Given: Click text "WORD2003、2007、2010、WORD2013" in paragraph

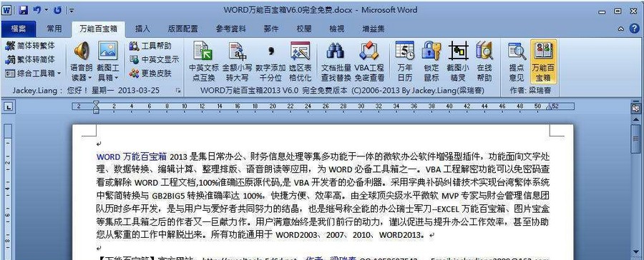Looking at the screenshot, I should [349, 236].
